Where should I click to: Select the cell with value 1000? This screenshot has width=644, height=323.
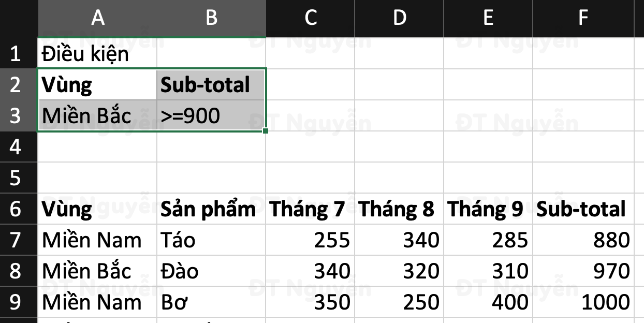tap(583, 300)
